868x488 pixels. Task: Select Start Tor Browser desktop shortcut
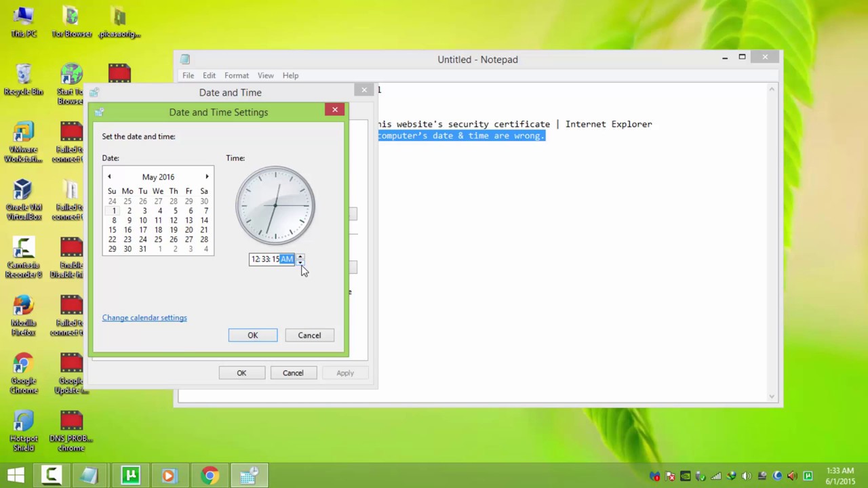click(71, 85)
